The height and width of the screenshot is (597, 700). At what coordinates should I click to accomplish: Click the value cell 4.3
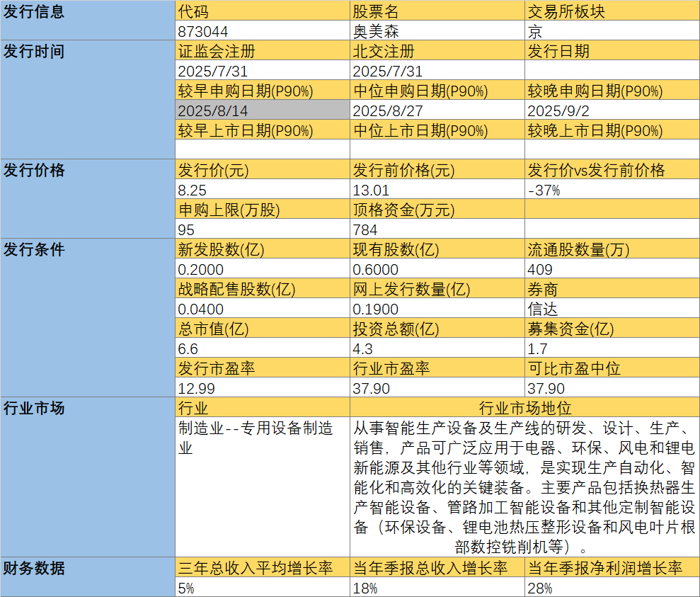click(x=437, y=348)
